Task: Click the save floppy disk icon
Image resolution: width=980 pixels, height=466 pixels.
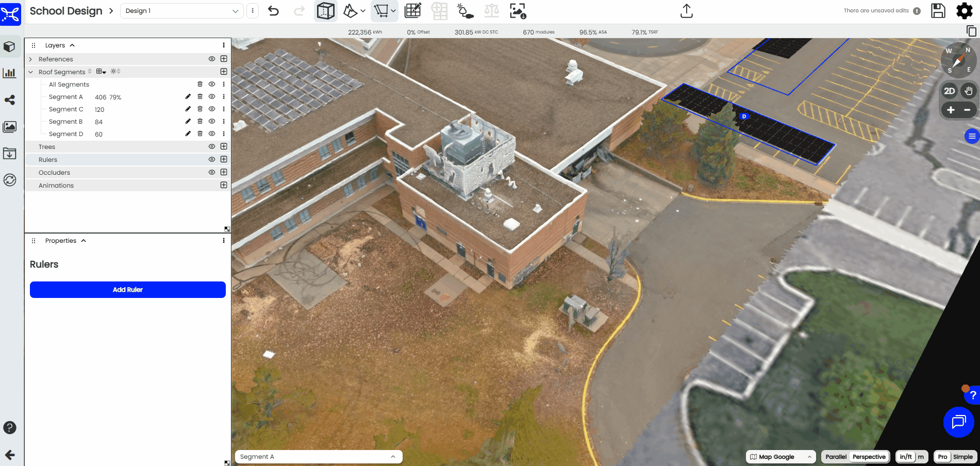Action: 938,11
